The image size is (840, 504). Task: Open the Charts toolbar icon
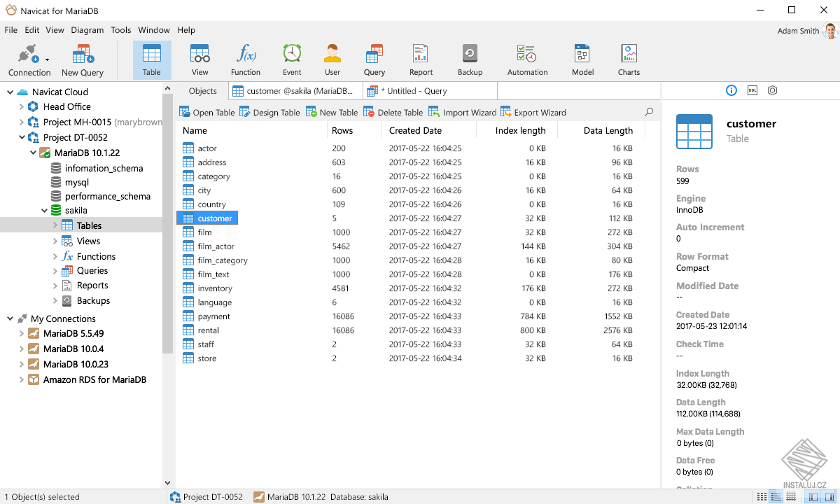pos(629,55)
